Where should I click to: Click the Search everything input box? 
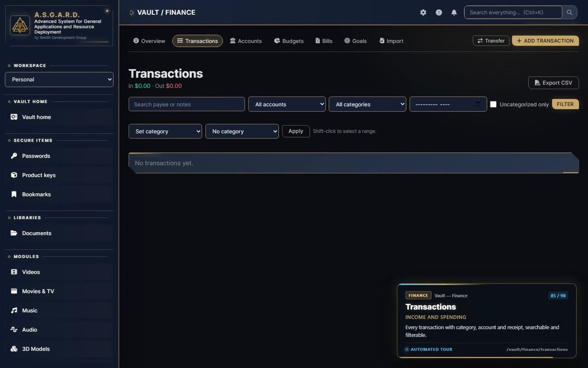coord(513,12)
